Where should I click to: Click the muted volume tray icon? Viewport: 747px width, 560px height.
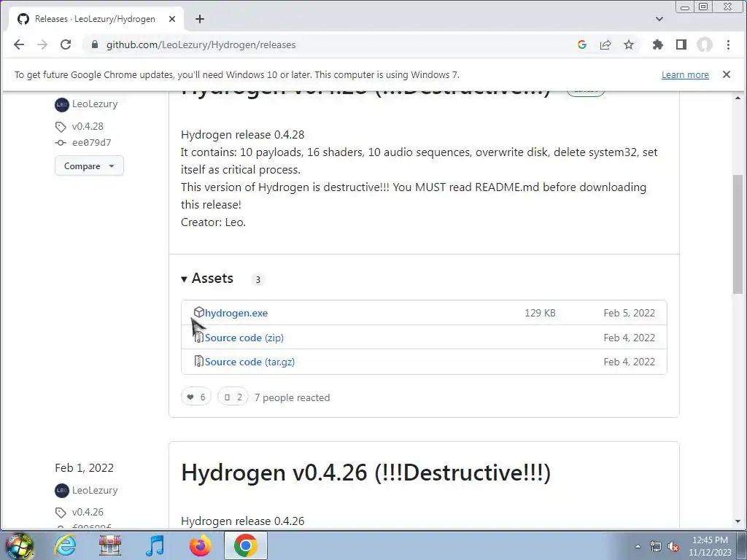(673, 547)
